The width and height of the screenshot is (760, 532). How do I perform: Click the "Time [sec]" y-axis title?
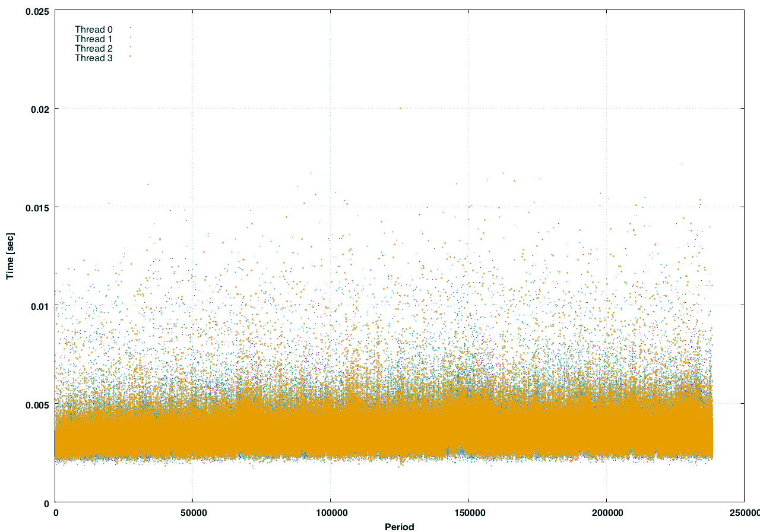coord(9,256)
